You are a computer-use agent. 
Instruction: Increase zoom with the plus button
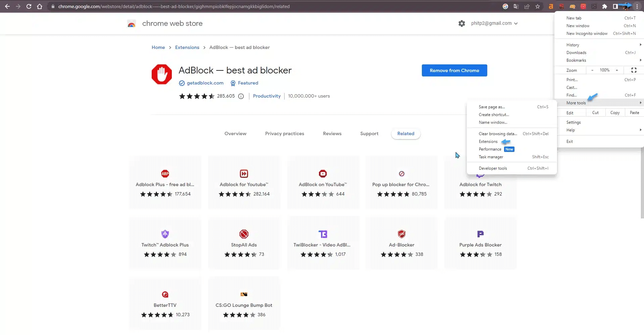tap(617, 70)
